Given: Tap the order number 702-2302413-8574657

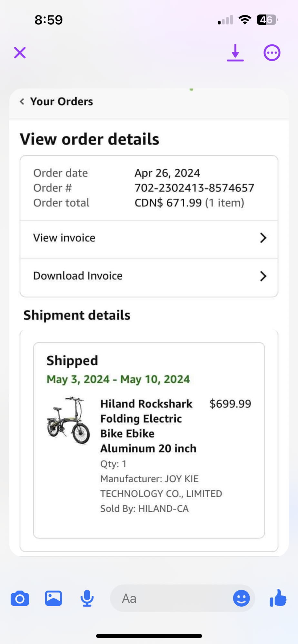Looking at the screenshot, I should click(194, 188).
